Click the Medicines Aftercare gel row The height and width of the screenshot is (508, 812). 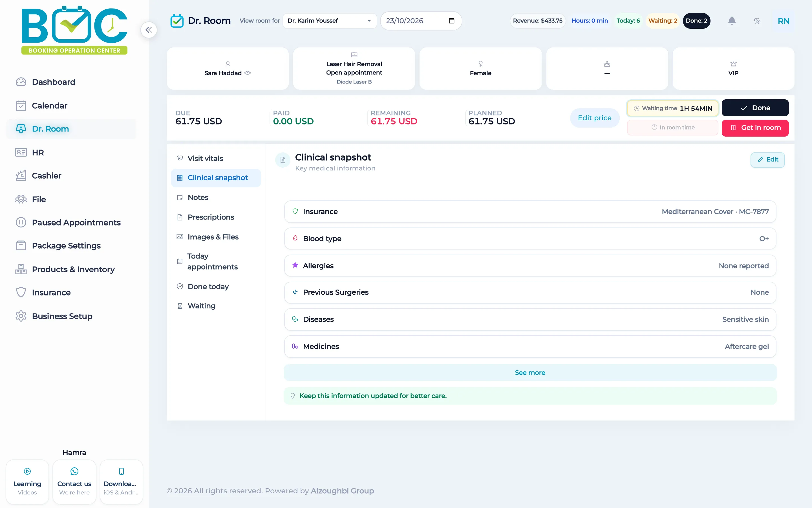(x=530, y=346)
